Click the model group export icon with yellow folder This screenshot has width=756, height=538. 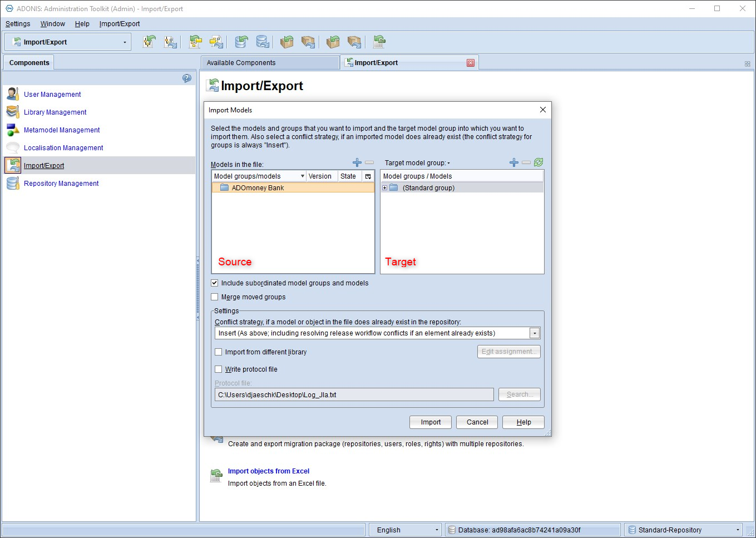click(216, 42)
